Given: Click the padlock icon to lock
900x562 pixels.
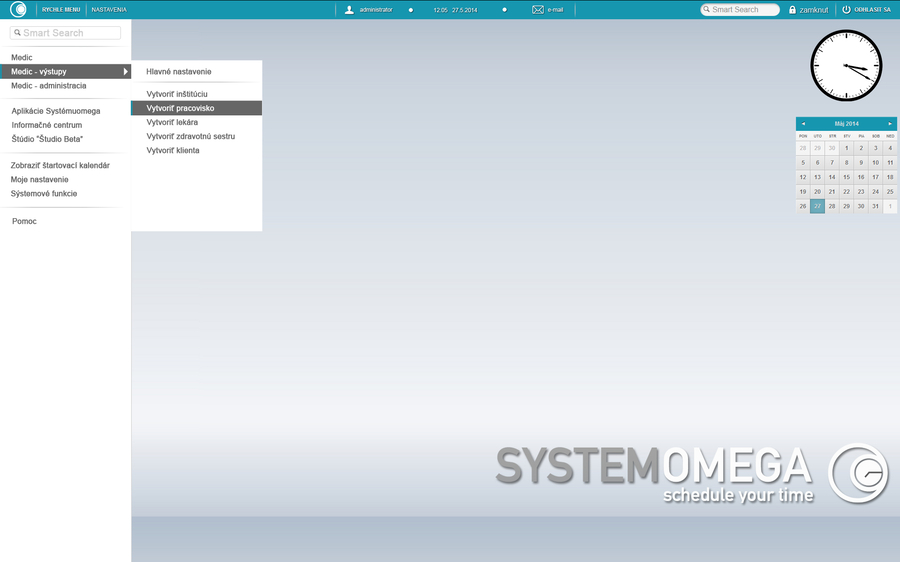Looking at the screenshot, I should [792, 9].
